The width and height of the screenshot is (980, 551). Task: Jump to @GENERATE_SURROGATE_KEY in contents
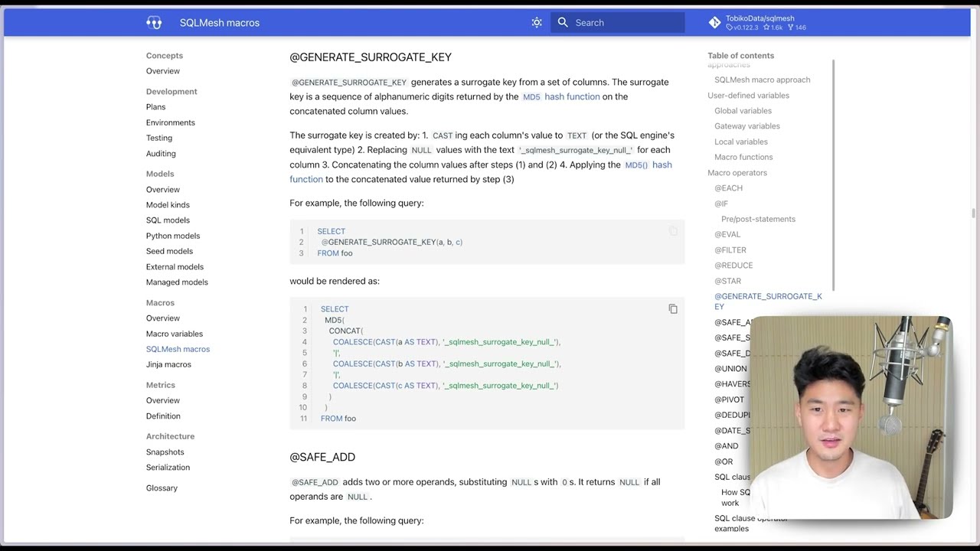tap(768, 302)
